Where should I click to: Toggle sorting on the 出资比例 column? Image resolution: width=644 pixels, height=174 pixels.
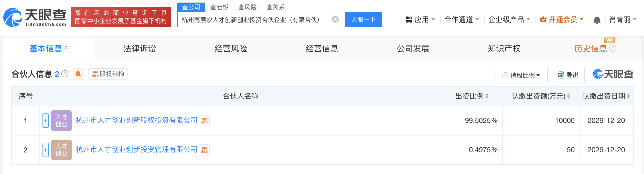point(487,96)
